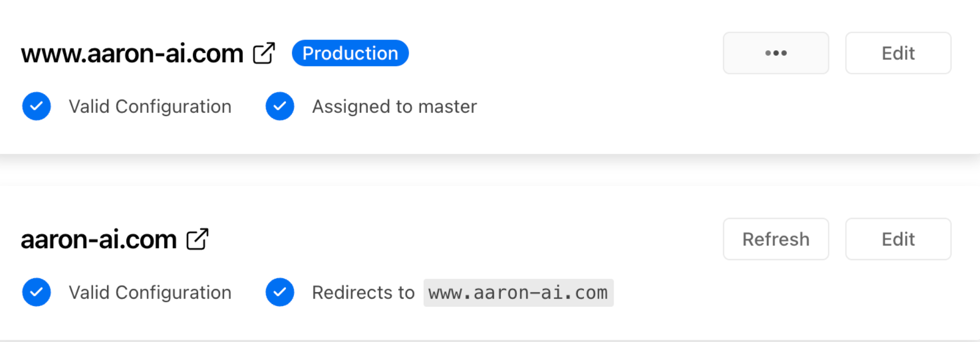
Task: Click the Production status badge
Action: tap(349, 53)
